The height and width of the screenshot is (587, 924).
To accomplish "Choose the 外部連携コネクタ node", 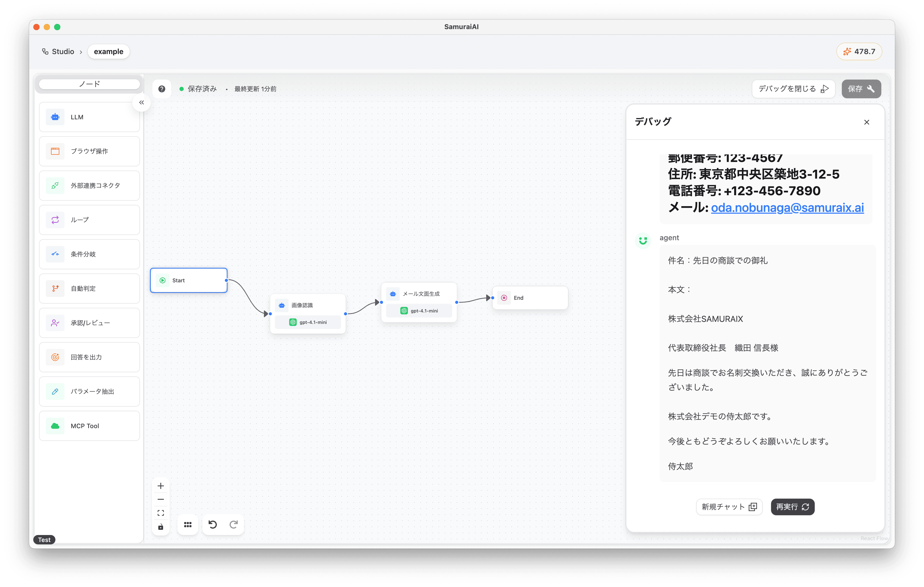I will pos(89,186).
